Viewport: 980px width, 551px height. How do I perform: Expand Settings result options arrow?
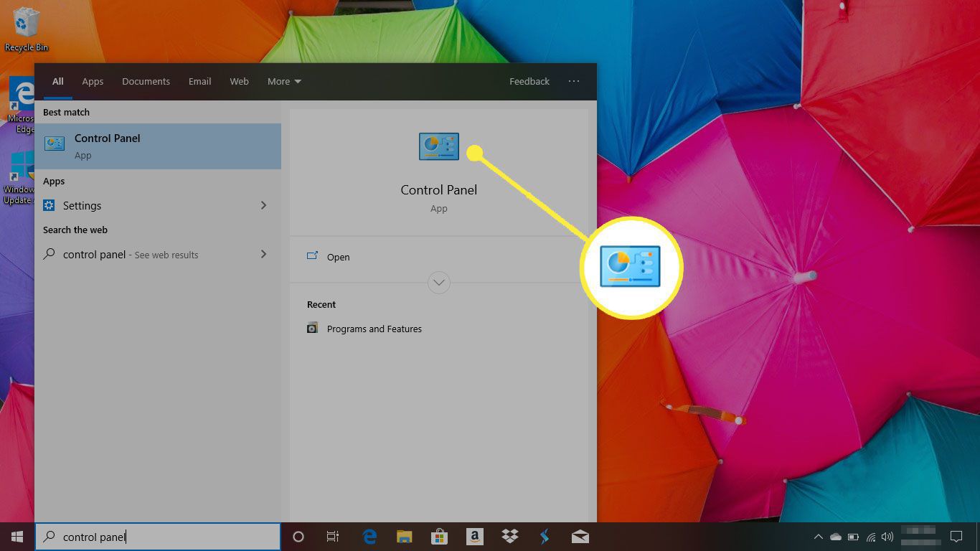[x=263, y=206]
